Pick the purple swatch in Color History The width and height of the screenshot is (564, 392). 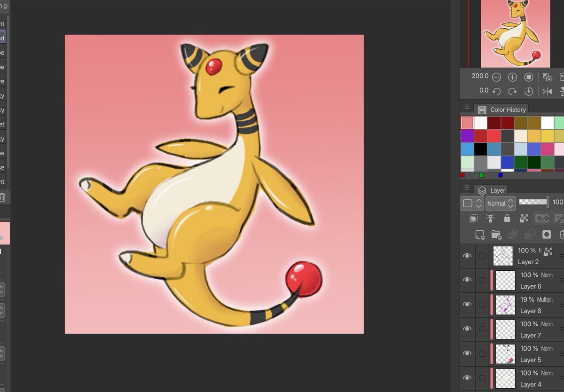[467, 136]
